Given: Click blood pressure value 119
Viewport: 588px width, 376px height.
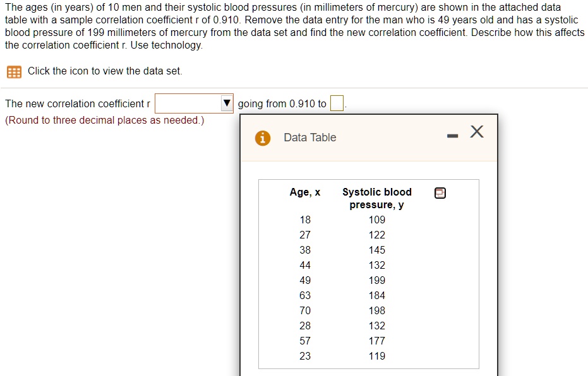Looking at the screenshot, I should 377,356.
